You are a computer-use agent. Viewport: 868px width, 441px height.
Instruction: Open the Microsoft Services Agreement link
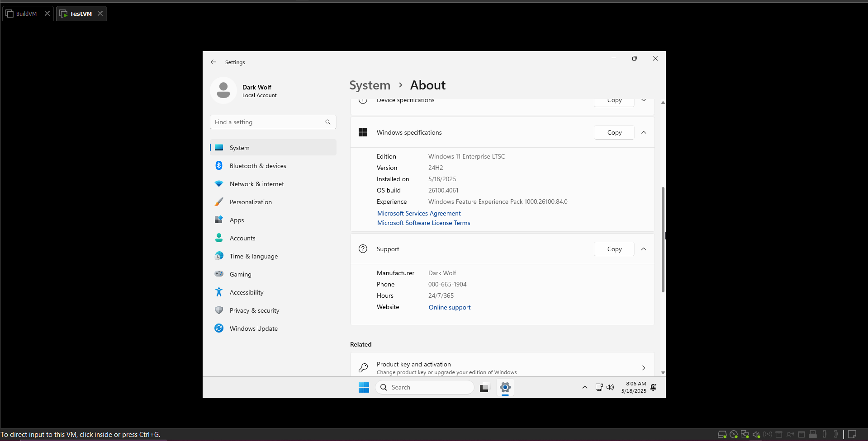(x=419, y=213)
